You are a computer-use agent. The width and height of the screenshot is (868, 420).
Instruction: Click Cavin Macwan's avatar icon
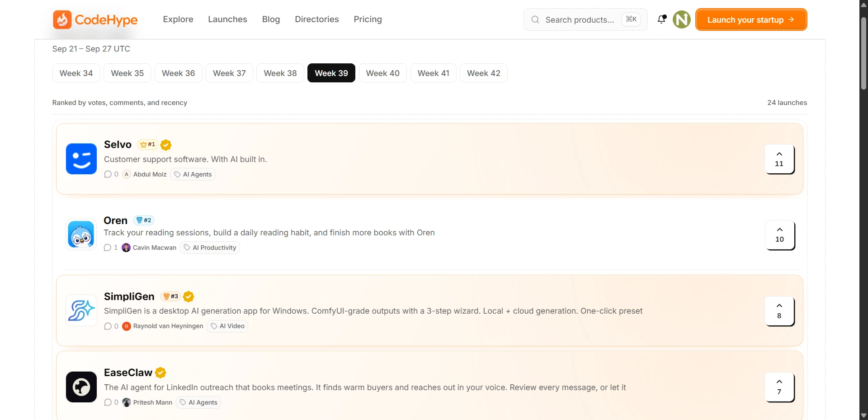[127, 248]
